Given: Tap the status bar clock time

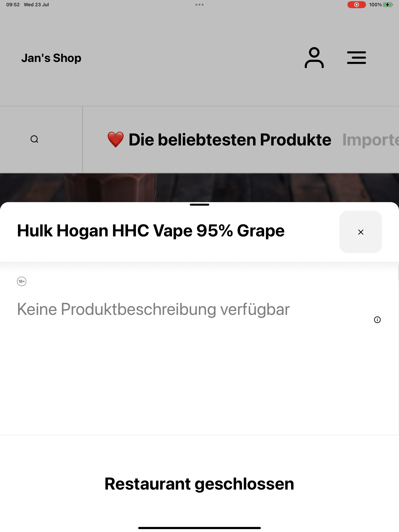Looking at the screenshot, I should tap(13, 4).
